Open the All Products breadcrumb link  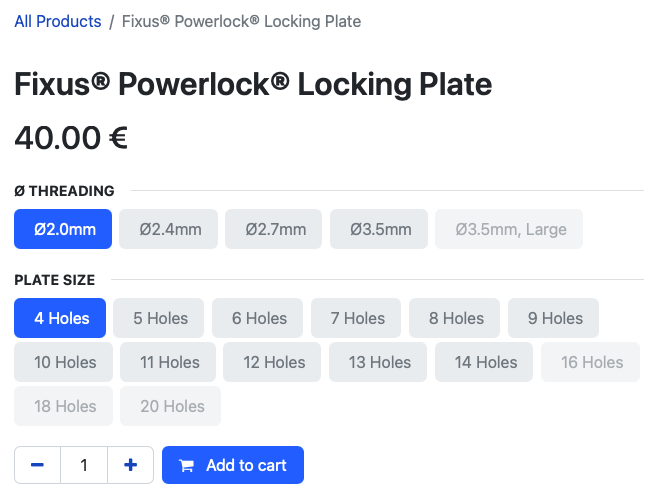point(58,21)
